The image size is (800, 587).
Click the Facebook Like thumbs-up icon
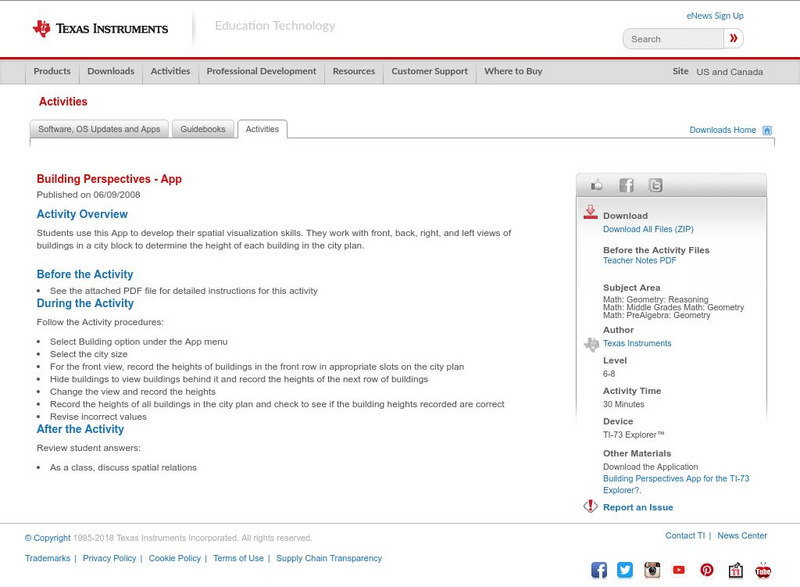597,184
